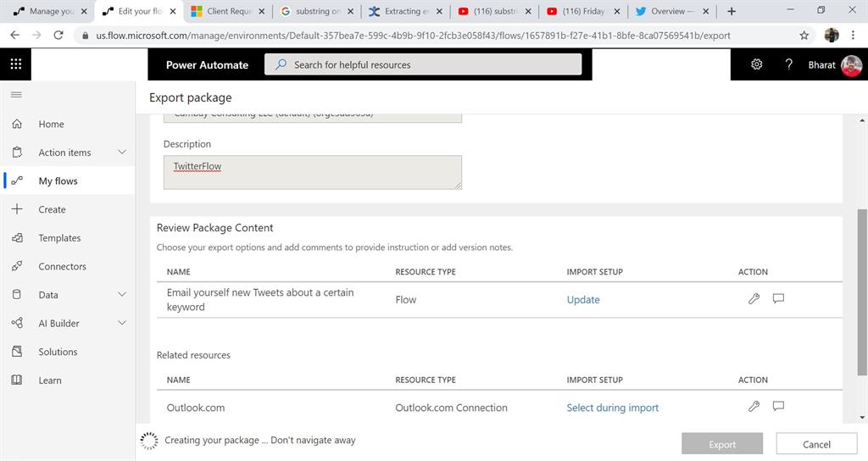This screenshot has height=461, width=868.
Task: Switch to the Twitter Overview tab
Action: (x=672, y=11)
